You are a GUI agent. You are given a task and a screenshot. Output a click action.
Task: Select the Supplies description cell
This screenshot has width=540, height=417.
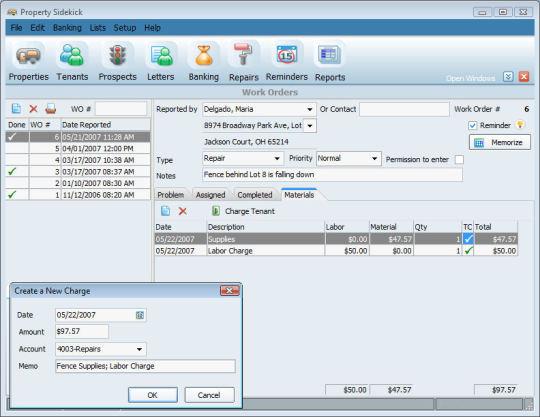[x=266, y=239]
